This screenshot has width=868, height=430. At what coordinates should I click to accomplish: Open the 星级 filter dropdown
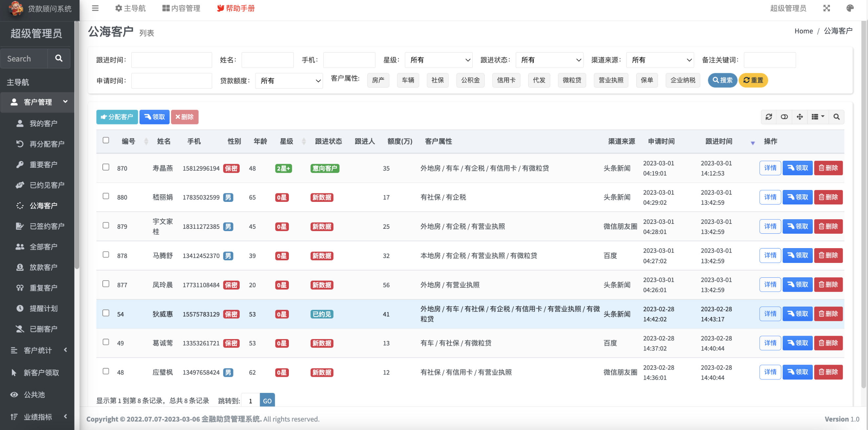pos(438,60)
